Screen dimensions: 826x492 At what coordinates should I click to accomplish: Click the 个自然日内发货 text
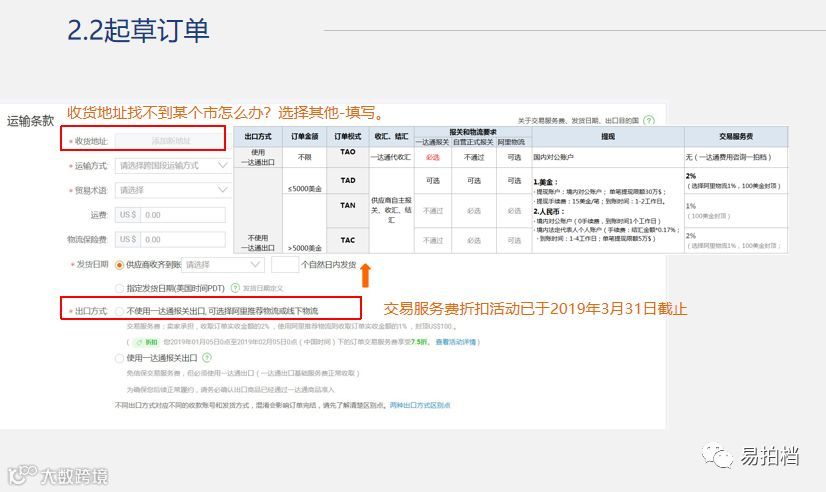coord(329,264)
